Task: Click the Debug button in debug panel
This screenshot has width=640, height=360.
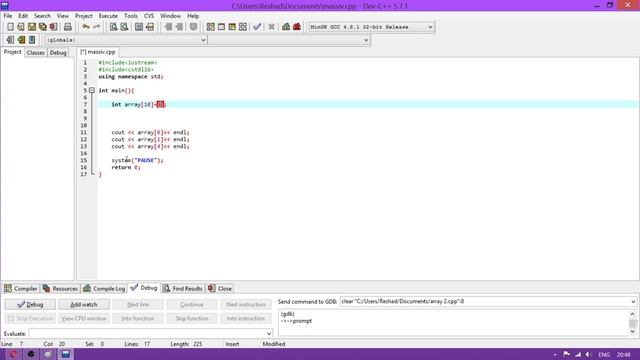Action: 30,304
